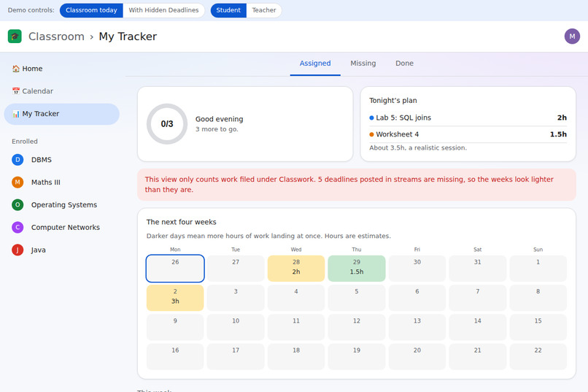
Task: Select the Student role toggle
Action: click(228, 10)
